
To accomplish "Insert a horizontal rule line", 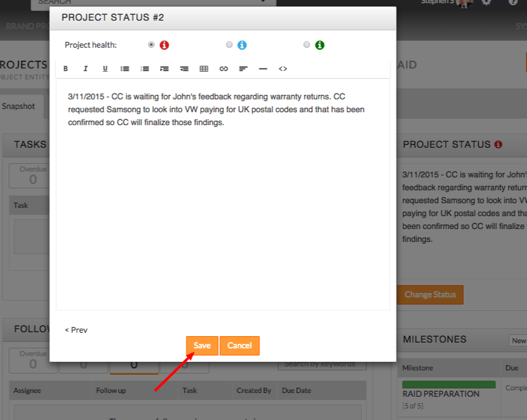I will tap(263, 68).
